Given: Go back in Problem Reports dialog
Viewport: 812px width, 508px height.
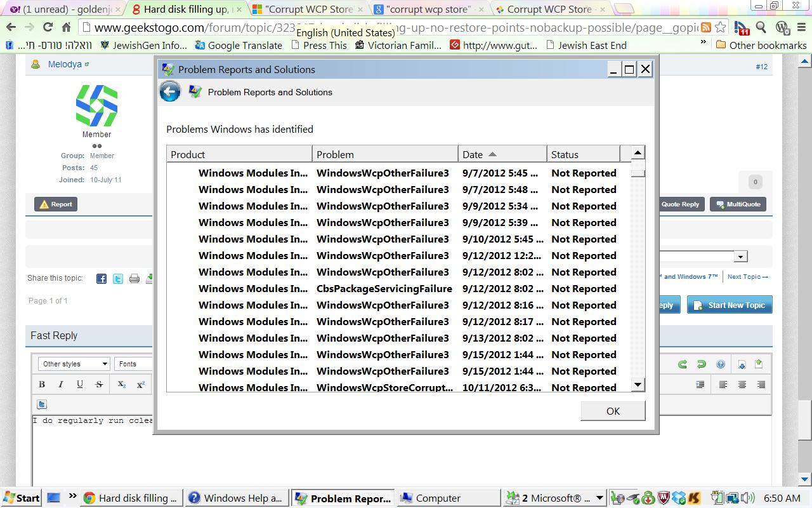Looking at the screenshot, I should [x=170, y=92].
